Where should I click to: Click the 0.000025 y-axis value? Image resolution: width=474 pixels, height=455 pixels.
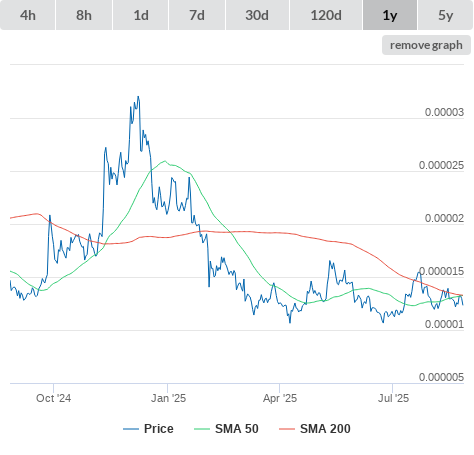[x=441, y=165]
